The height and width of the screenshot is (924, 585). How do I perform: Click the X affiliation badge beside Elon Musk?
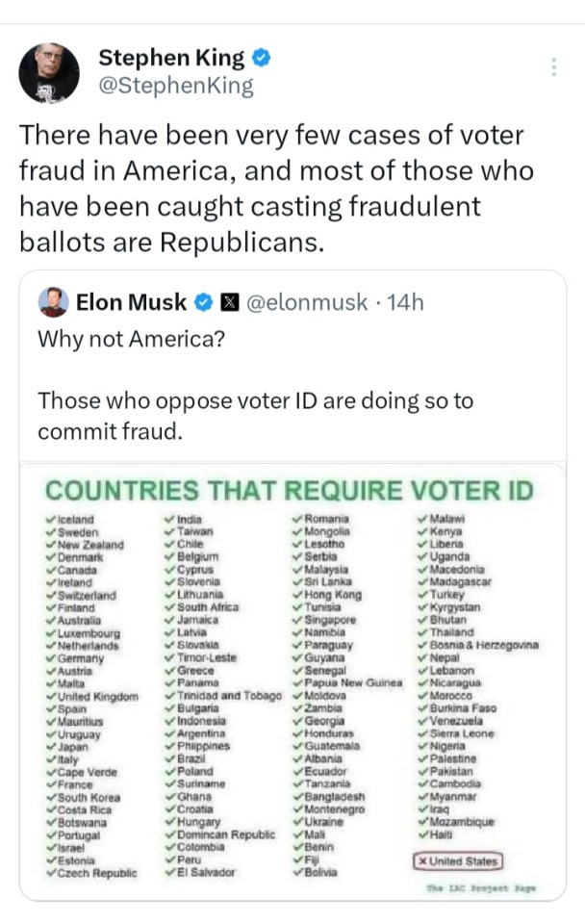click(x=228, y=302)
